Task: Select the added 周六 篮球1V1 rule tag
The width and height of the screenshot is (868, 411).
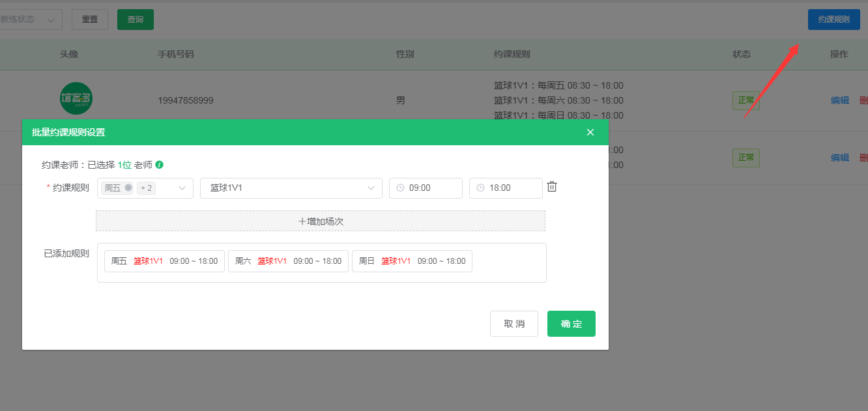Action: click(x=288, y=261)
